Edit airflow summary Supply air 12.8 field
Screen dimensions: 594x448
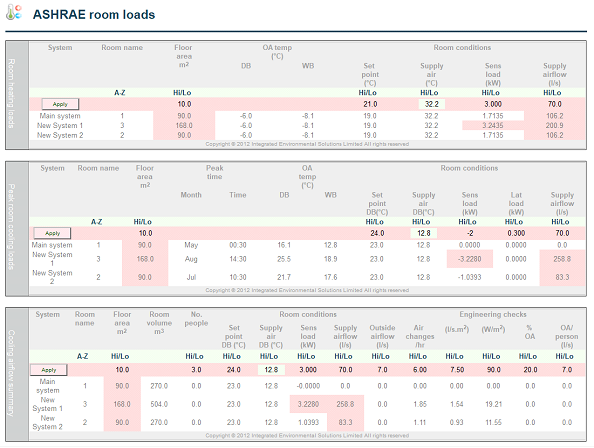coord(271,370)
